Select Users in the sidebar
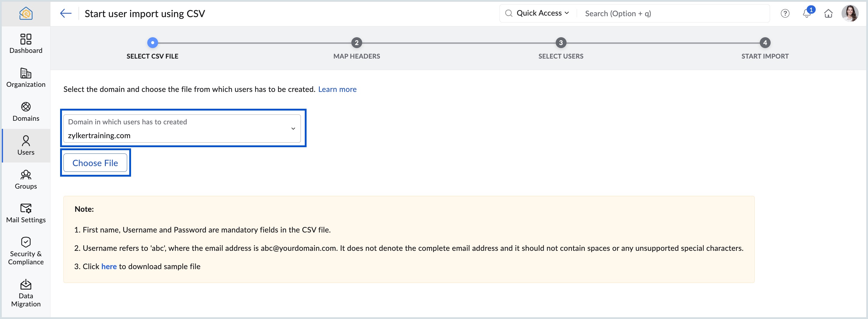 26,145
